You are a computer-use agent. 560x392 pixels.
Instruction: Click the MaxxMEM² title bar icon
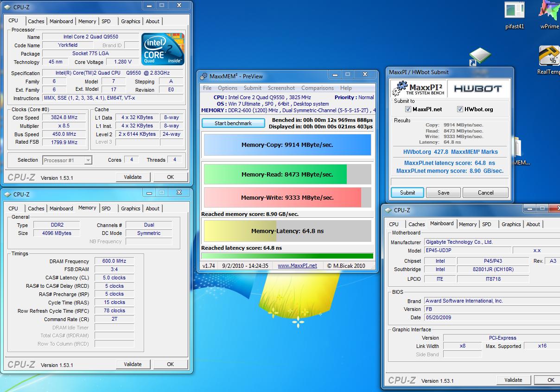204,76
